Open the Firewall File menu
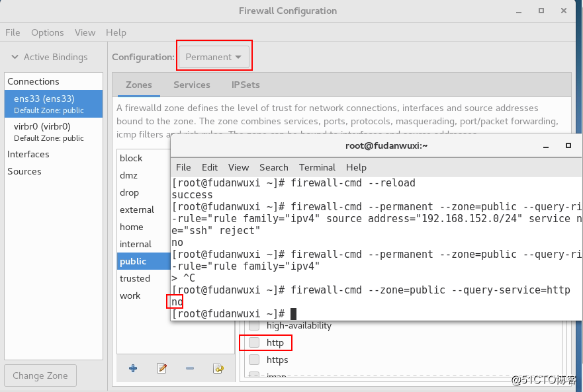The image size is (583, 392). (x=13, y=32)
